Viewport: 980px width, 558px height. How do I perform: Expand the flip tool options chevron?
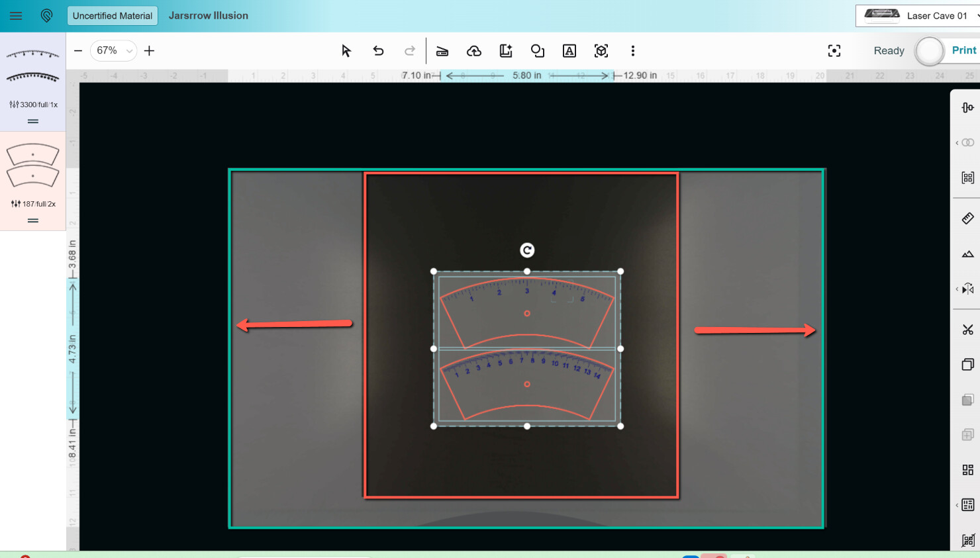tap(957, 289)
